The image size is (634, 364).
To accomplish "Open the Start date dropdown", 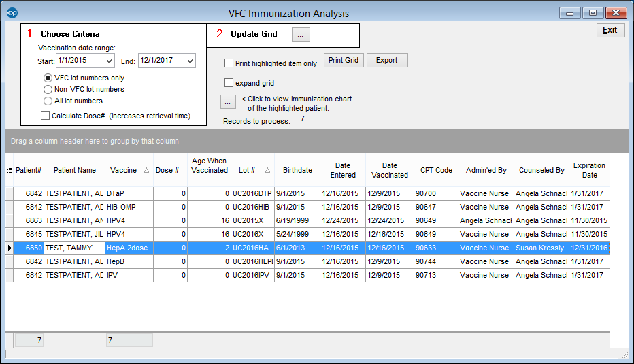I will pyautogui.click(x=109, y=61).
